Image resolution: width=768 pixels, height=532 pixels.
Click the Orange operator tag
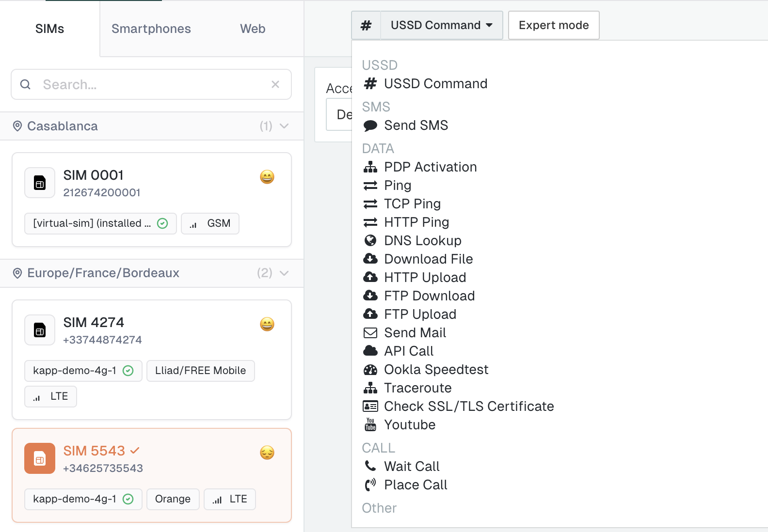pyautogui.click(x=173, y=499)
